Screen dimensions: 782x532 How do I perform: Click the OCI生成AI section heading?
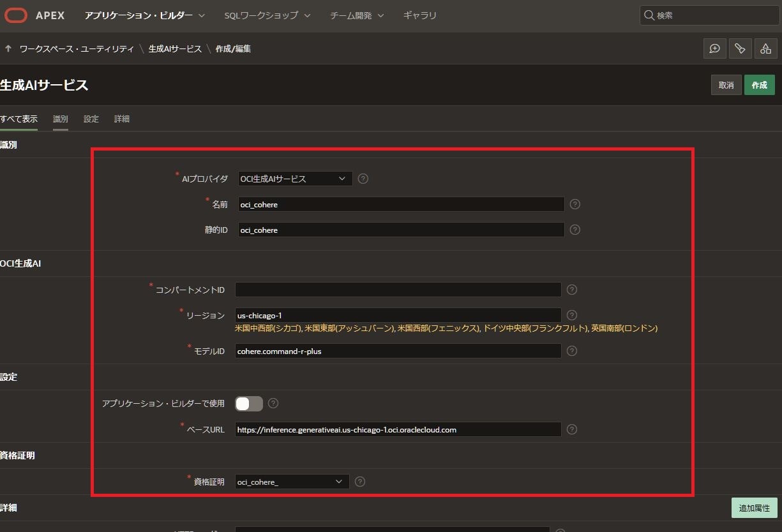click(20, 263)
